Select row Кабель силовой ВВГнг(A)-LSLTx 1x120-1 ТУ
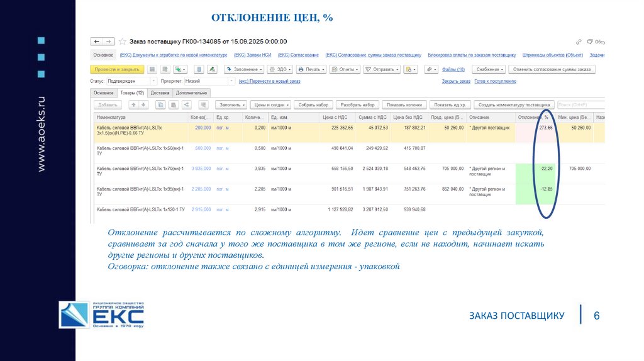The height and width of the screenshot is (361, 644). (x=349, y=213)
